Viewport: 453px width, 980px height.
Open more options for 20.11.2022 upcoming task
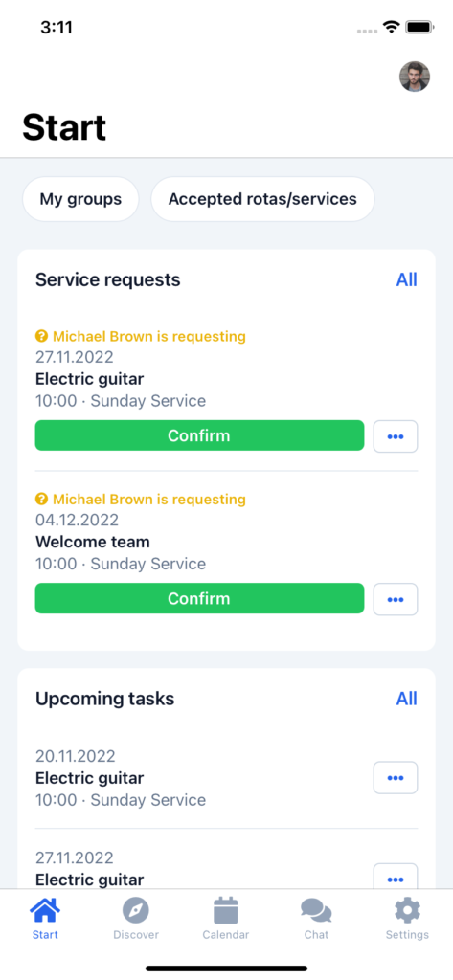[396, 777]
